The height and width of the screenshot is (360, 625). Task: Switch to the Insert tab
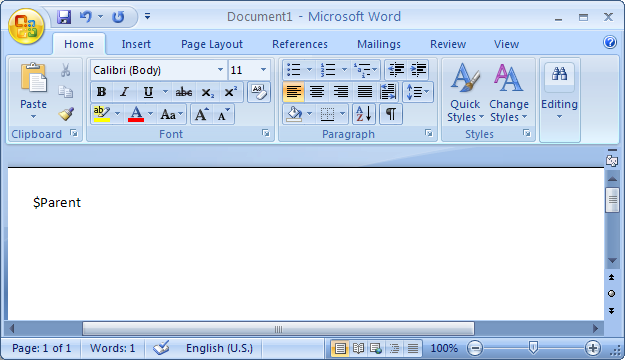point(136,44)
